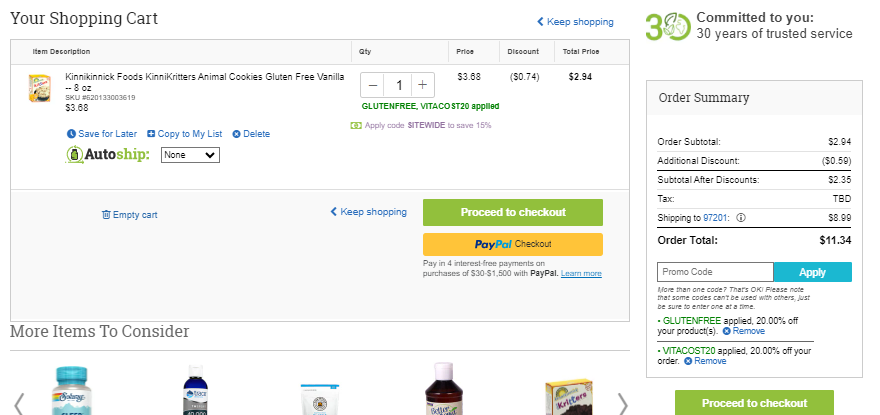The width and height of the screenshot is (880, 415).
Task: Apply the entered promo code
Action: (812, 272)
